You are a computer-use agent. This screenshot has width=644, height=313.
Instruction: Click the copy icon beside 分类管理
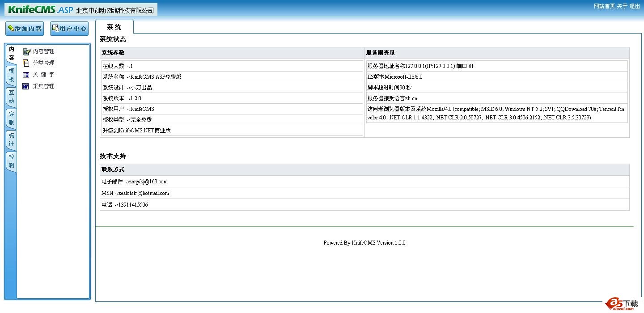[26, 63]
